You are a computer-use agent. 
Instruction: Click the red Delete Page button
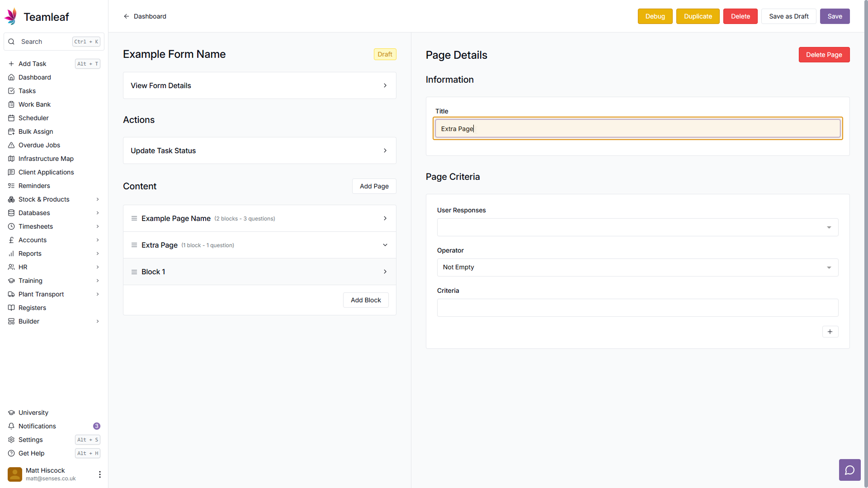tap(824, 55)
